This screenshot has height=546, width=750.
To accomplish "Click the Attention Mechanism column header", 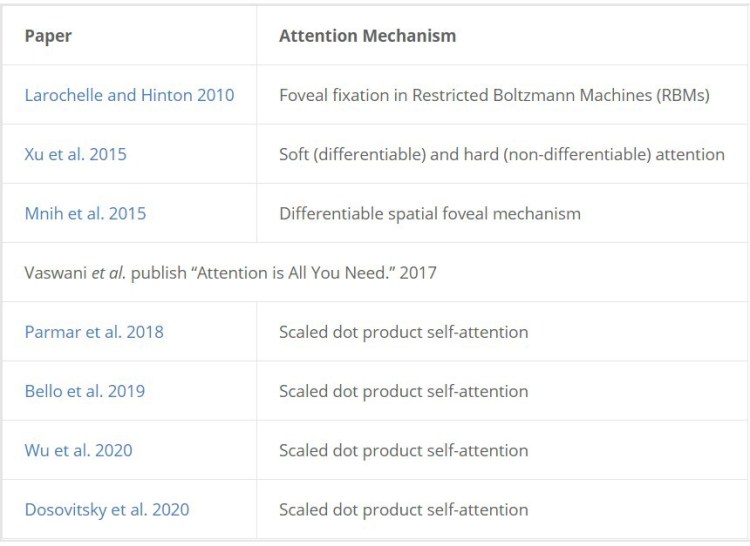I will coord(367,36).
